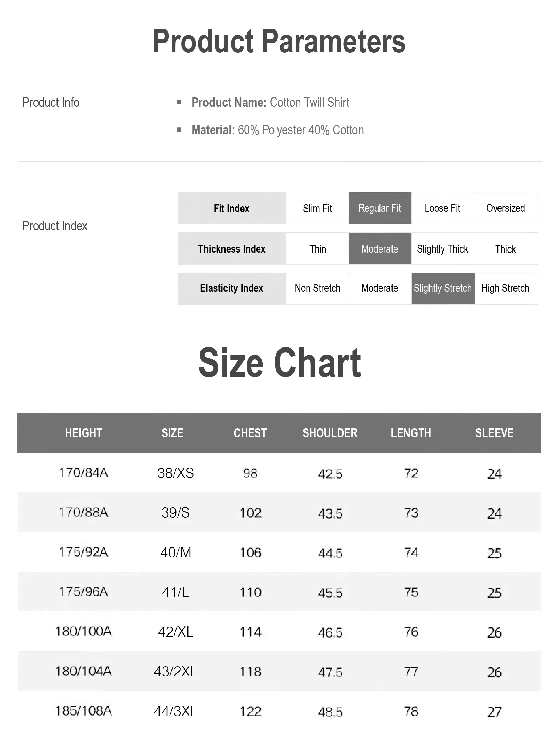Click the Fit Index label cell
Viewport: 560px width, 742px height.
click(231, 208)
